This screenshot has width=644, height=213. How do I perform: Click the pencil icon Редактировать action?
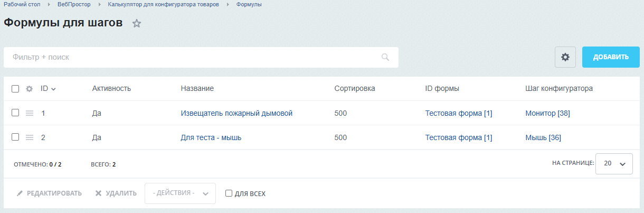tap(49, 193)
